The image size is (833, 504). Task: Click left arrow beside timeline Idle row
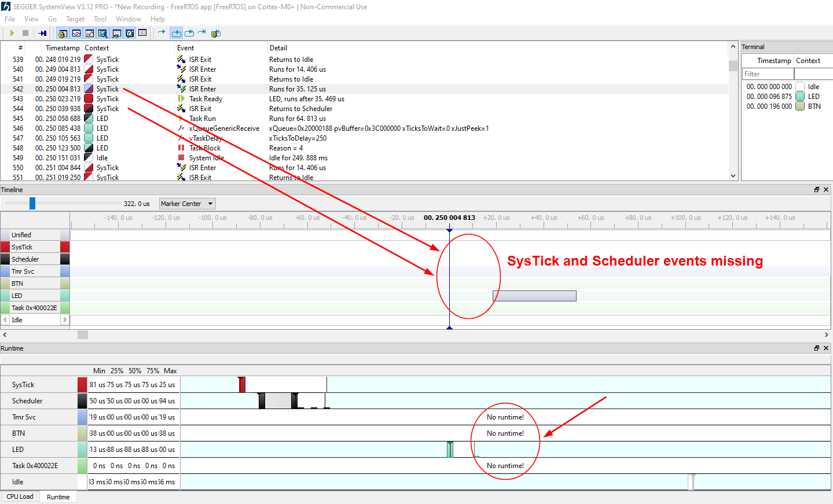[5, 320]
